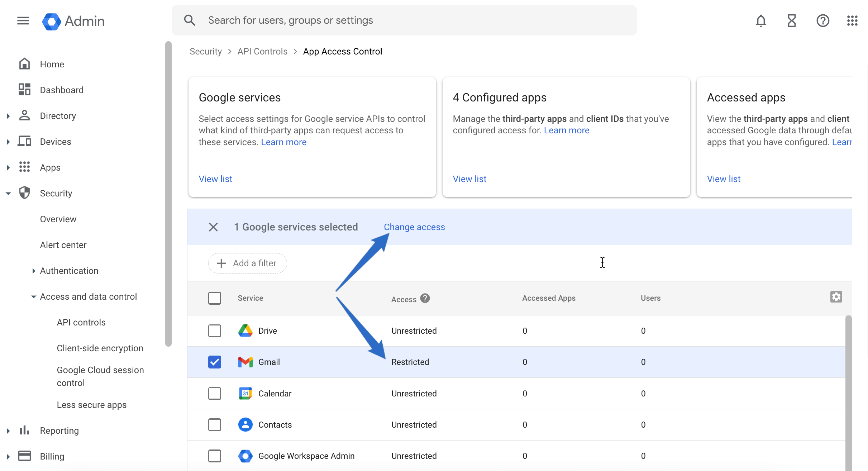Focus the search users, groups or settings field
The image size is (868, 471).
coord(404,20)
